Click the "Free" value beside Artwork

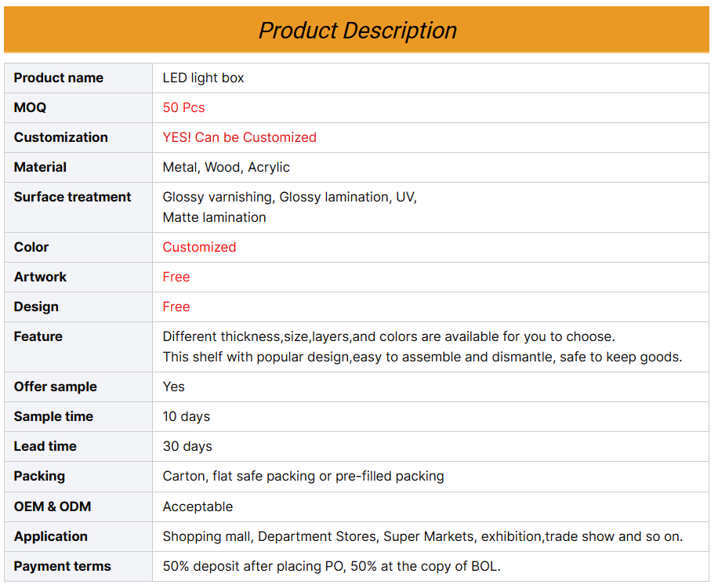point(176,277)
